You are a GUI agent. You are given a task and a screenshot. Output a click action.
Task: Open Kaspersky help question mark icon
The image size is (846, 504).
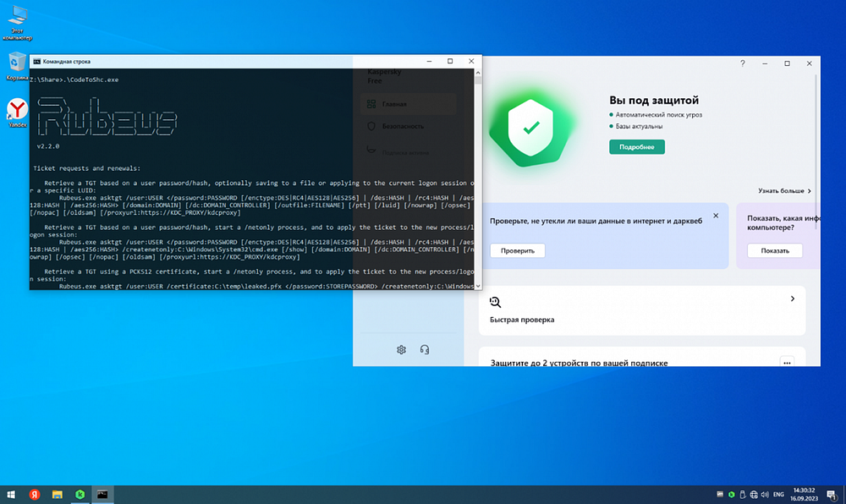point(743,63)
